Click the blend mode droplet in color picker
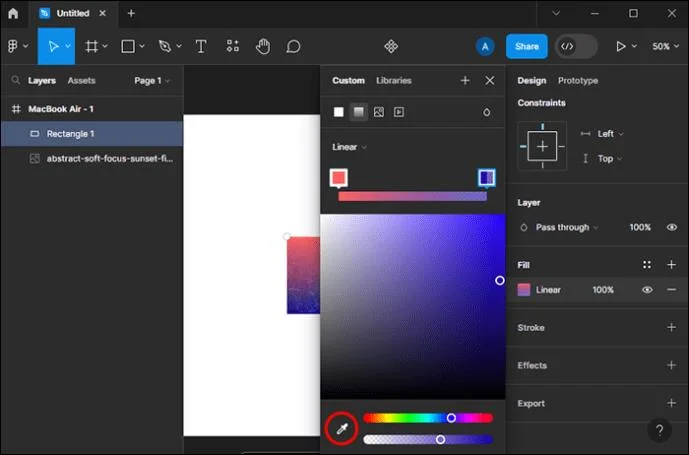The width and height of the screenshot is (689, 455). tap(486, 112)
